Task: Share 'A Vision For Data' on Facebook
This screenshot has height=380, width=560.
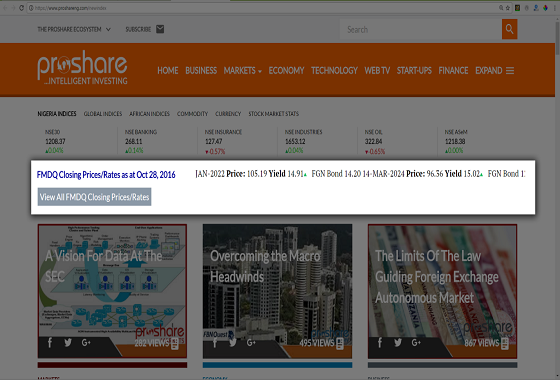Action: click(x=50, y=343)
